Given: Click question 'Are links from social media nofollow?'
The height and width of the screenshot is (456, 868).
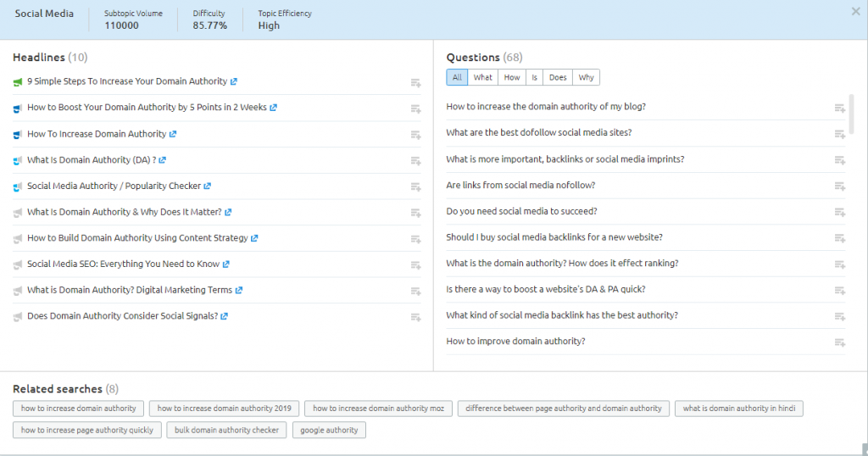Looking at the screenshot, I should pyautogui.click(x=520, y=186).
